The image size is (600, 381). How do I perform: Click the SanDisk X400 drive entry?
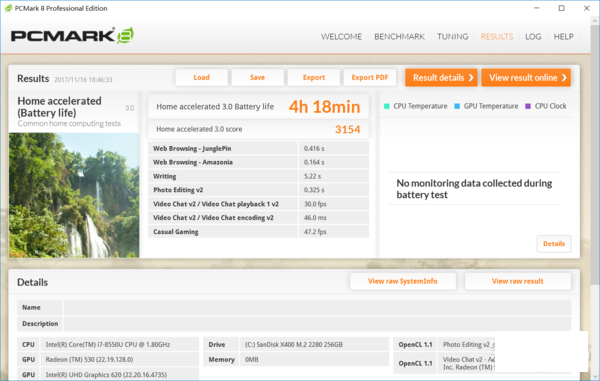pos(293,345)
